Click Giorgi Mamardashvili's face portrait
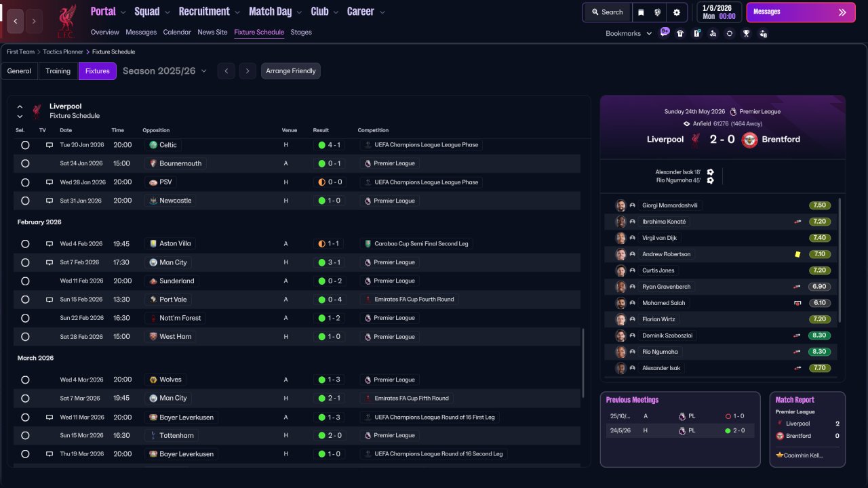Screen dimensions: 868x488 (620, 205)
